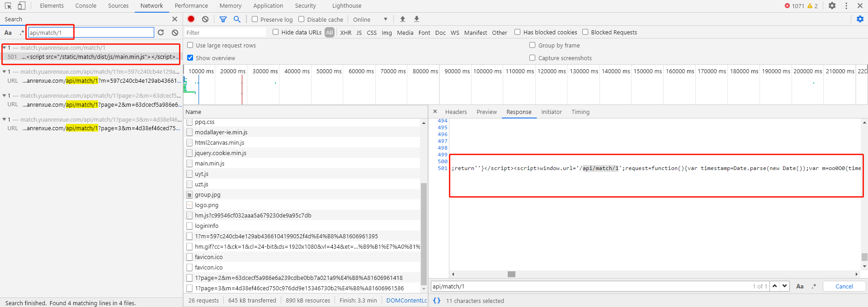Go to previous match in response search
868x307 pixels.
[775, 286]
